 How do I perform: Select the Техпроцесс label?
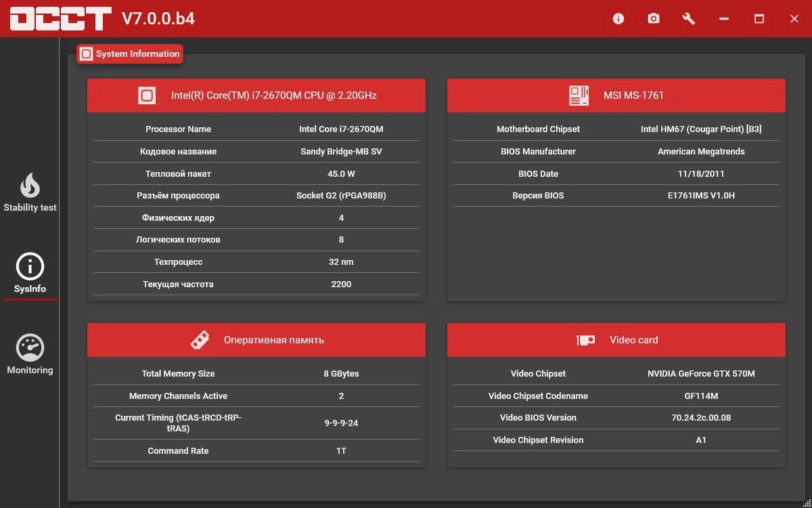[x=178, y=261]
